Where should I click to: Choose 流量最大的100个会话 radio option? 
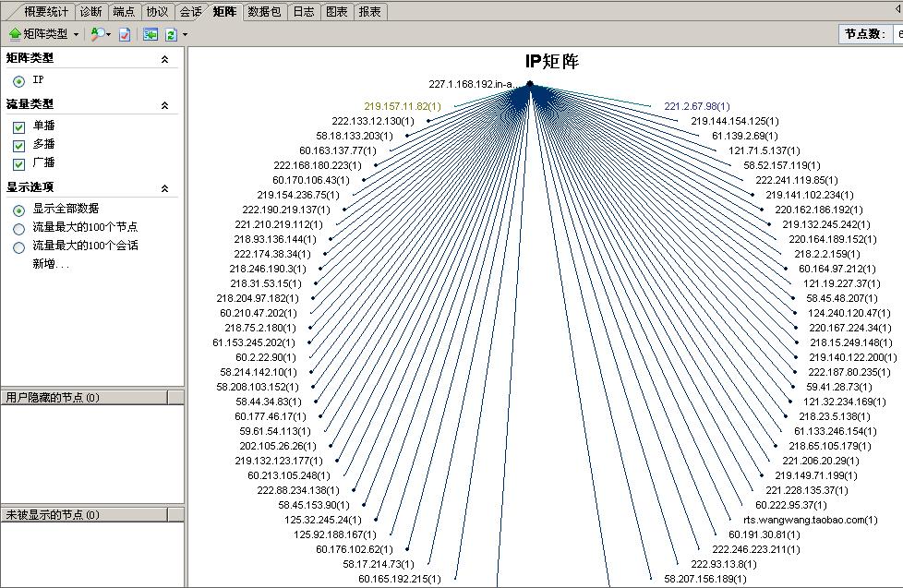click(18, 247)
